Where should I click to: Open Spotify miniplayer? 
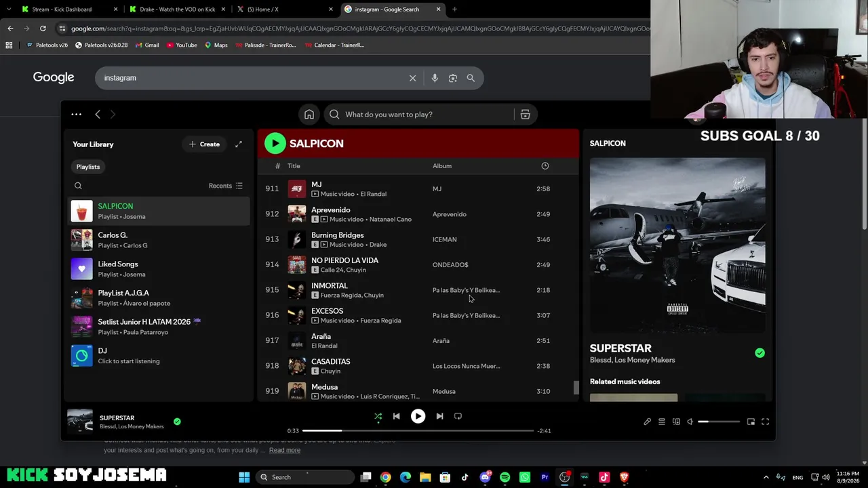coord(751,422)
